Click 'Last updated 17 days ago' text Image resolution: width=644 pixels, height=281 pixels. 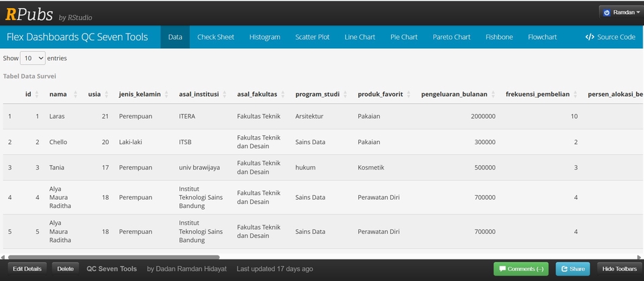pos(275,269)
